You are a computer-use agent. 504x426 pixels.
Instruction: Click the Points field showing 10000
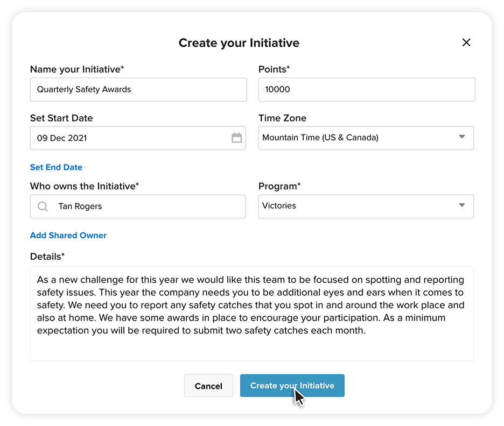coord(367,90)
